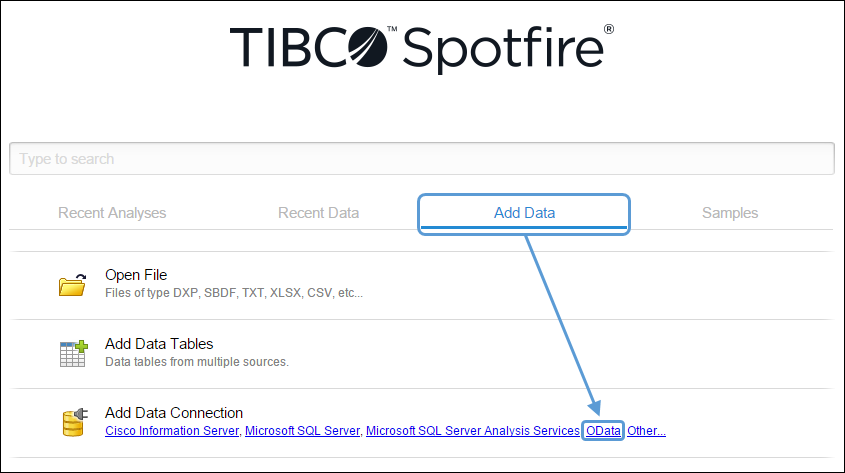This screenshot has width=845, height=473.
Task: Go to the Samples tab
Action: [730, 213]
